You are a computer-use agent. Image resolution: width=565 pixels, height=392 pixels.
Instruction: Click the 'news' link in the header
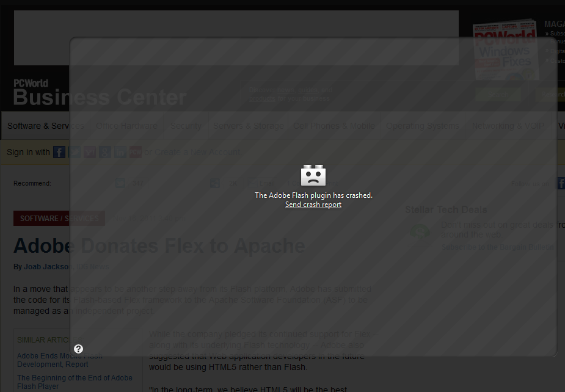(286, 90)
